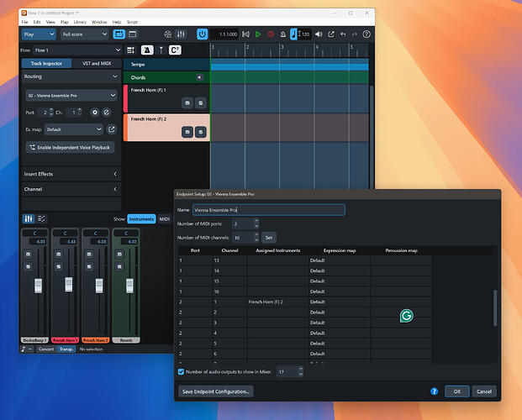Click the track height adjust icon
Screen dimensions: 522x420
[130, 50]
